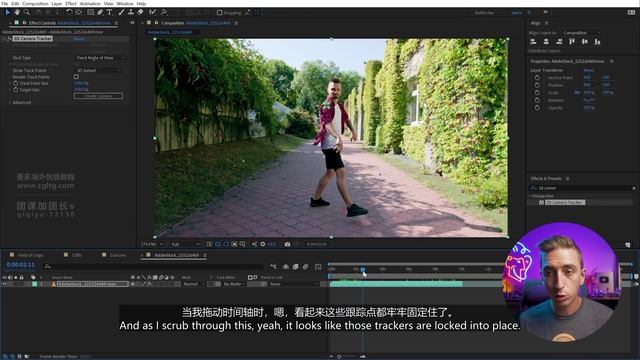Select the Brush tool
This screenshot has height=360, width=640.
121,13
